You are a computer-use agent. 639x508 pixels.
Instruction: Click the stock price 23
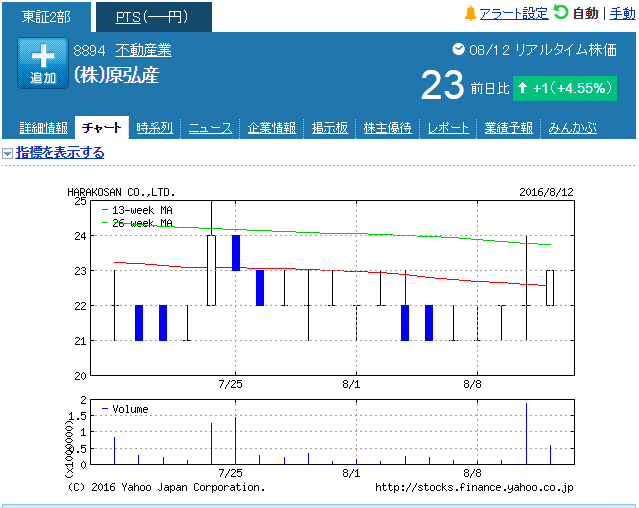click(x=443, y=85)
